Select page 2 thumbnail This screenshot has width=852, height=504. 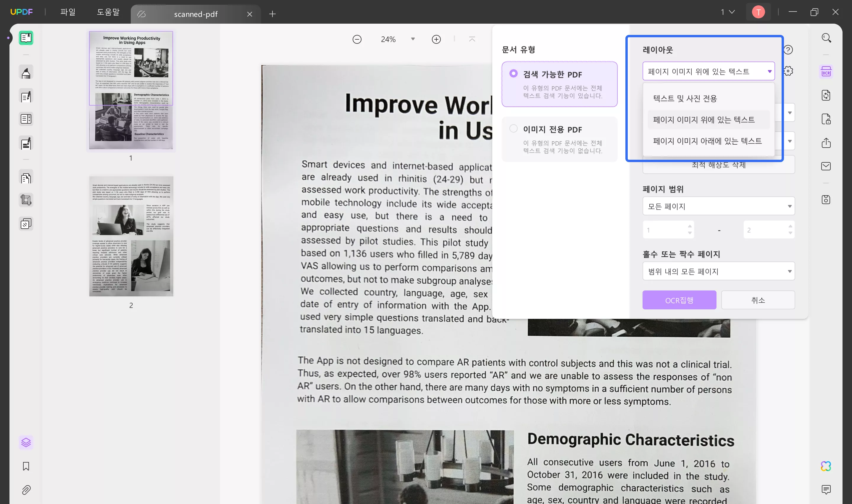[131, 236]
